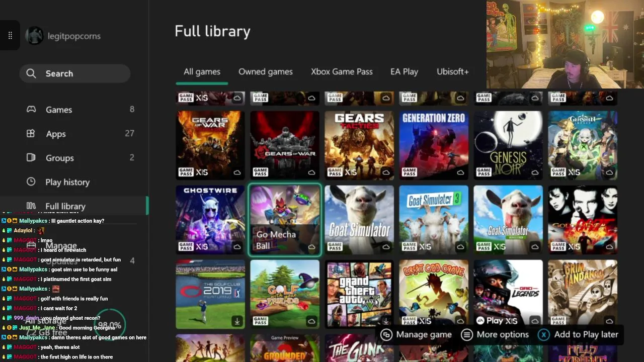Click the download icon on Golf Club 2019 tile
Viewport: 644px width, 362px height.
(x=237, y=321)
